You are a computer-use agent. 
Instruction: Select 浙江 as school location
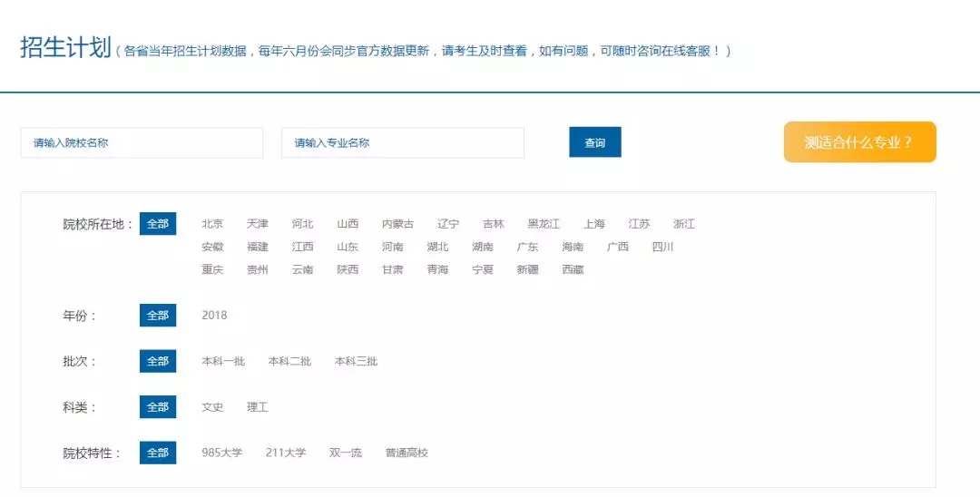[684, 224]
